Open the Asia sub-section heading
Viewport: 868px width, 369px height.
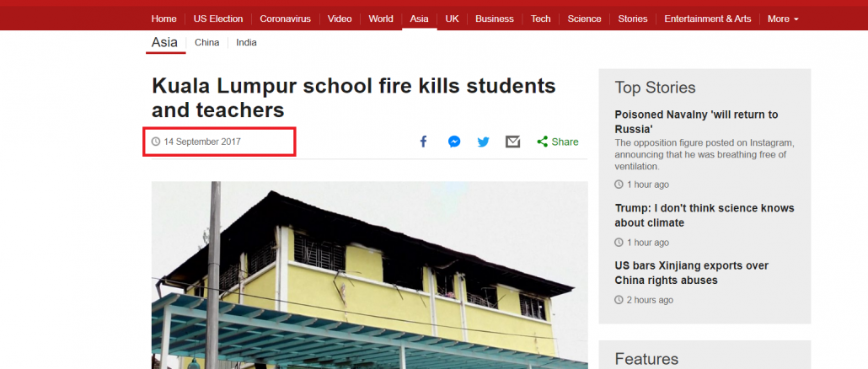pyautogui.click(x=165, y=43)
